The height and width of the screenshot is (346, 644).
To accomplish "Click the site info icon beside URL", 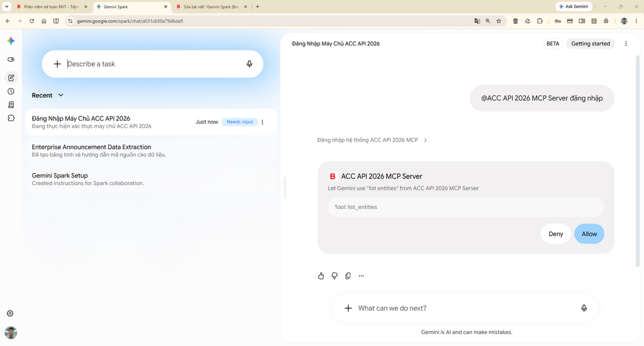I will [x=70, y=21].
